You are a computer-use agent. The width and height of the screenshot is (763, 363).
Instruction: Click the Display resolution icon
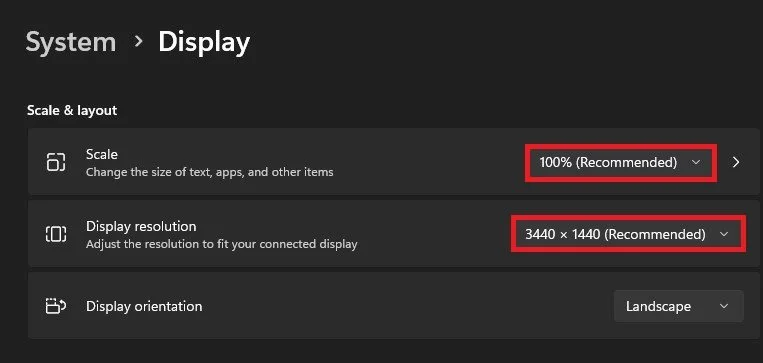pos(55,234)
